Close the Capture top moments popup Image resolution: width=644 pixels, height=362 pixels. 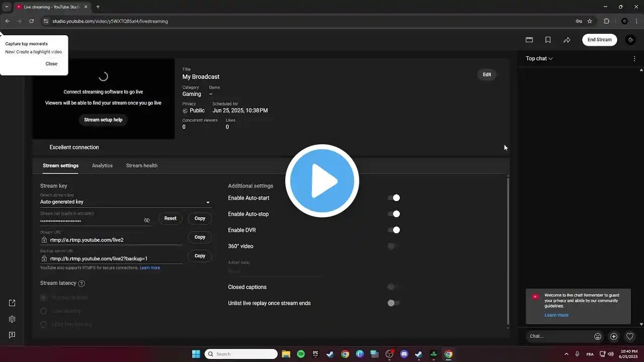tap(51, 64)
